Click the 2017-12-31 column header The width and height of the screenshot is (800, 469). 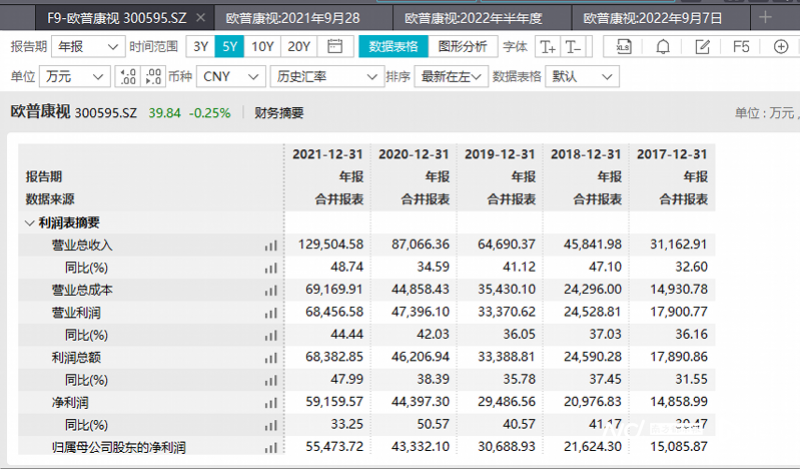(x=672, y=154)
